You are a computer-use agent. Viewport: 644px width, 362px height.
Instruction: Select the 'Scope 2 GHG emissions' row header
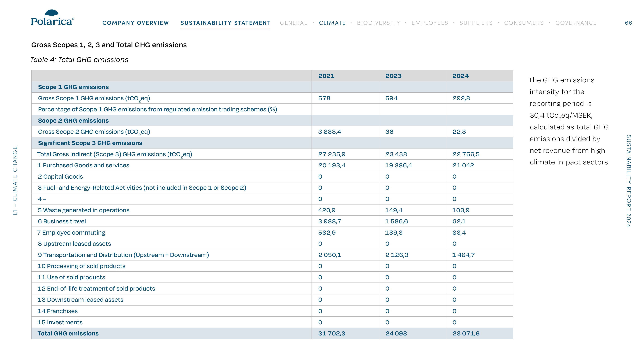tap(73, 120)
